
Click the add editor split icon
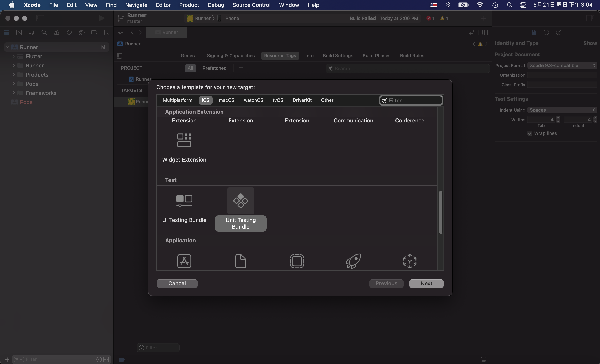(x=485, y=32)
